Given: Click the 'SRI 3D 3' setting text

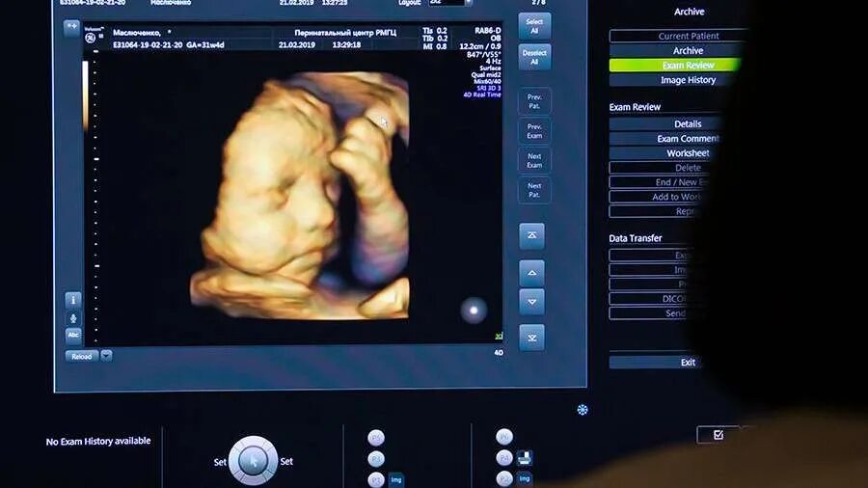Looking at the screenshot, I should [x=489, y=88].
